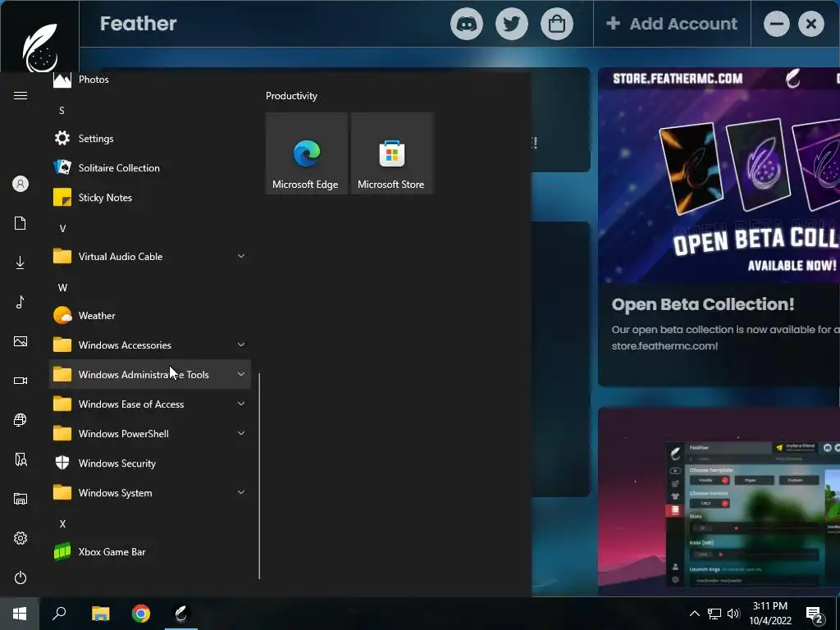Open Feather's Twitter icon
Screen dimensions: 840x630
(512, 24)
